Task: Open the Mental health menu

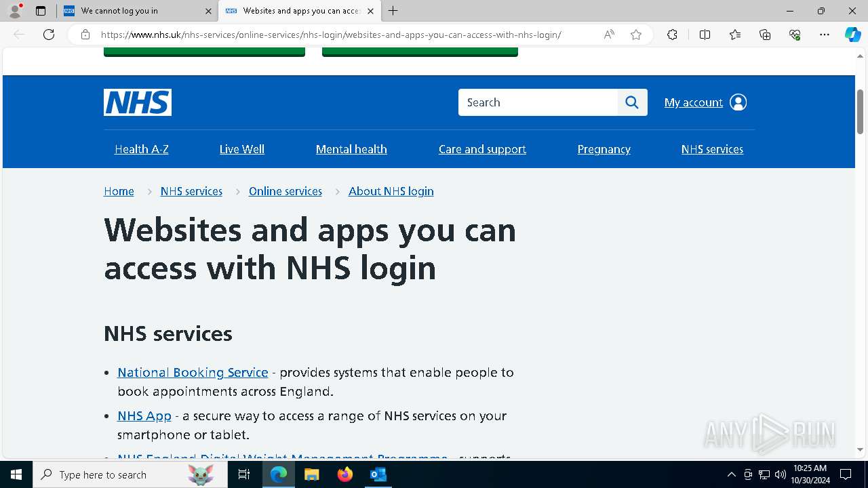Action: [351, 149]
